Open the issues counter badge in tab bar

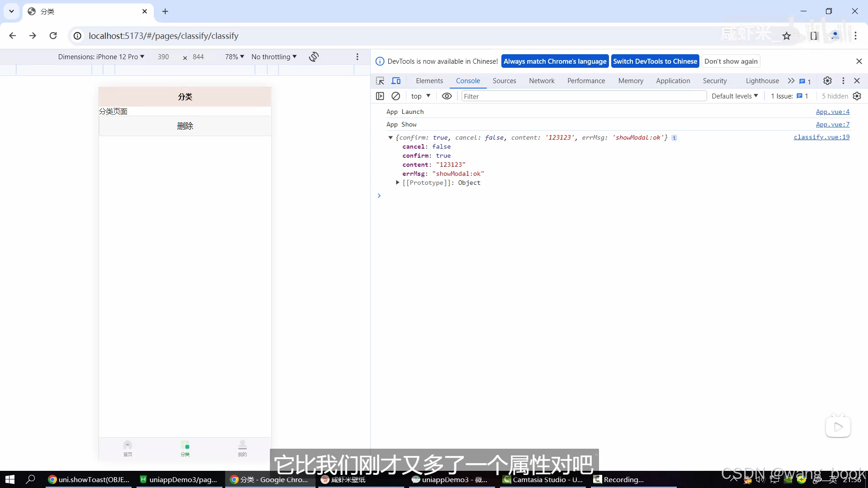(805, 81)
